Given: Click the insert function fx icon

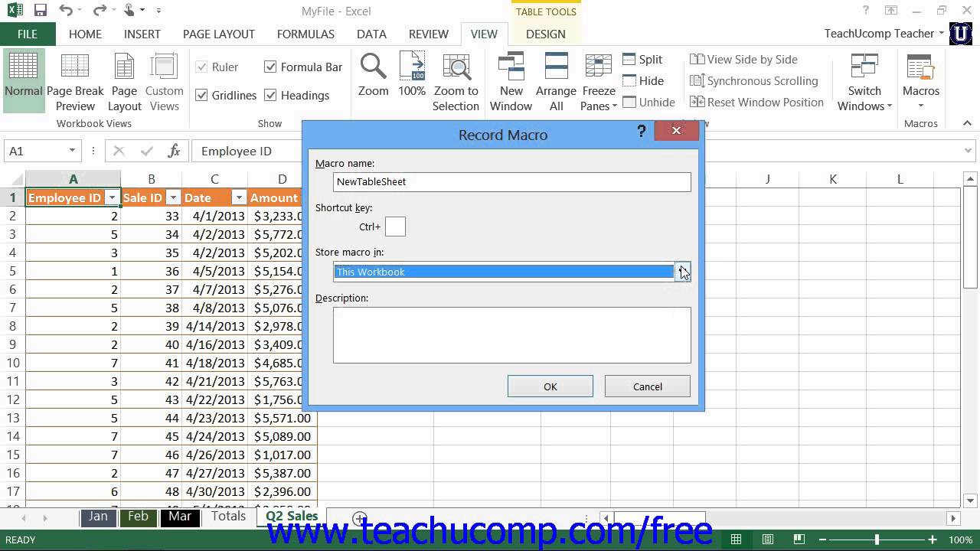Looking at the screenshot, I should click(174, 151).
